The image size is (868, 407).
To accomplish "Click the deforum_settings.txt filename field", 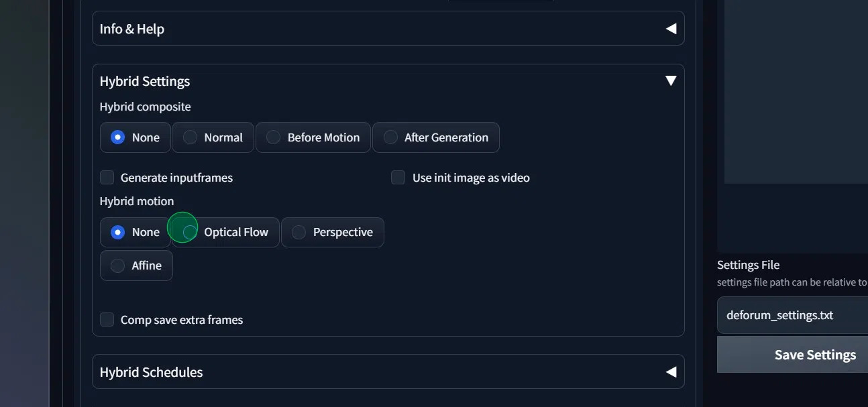I will pyautogui.click(x=792, y=315).
